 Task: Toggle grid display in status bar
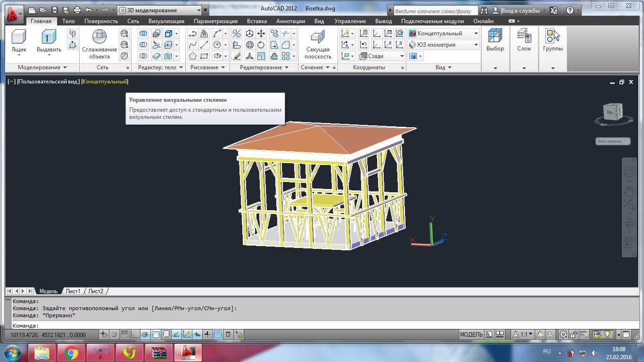click(124, 335)
